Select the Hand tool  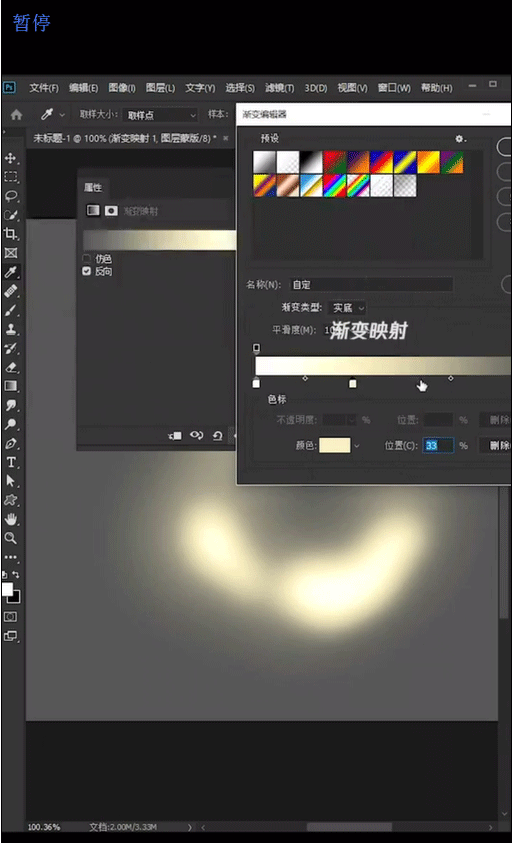[10, 519]
